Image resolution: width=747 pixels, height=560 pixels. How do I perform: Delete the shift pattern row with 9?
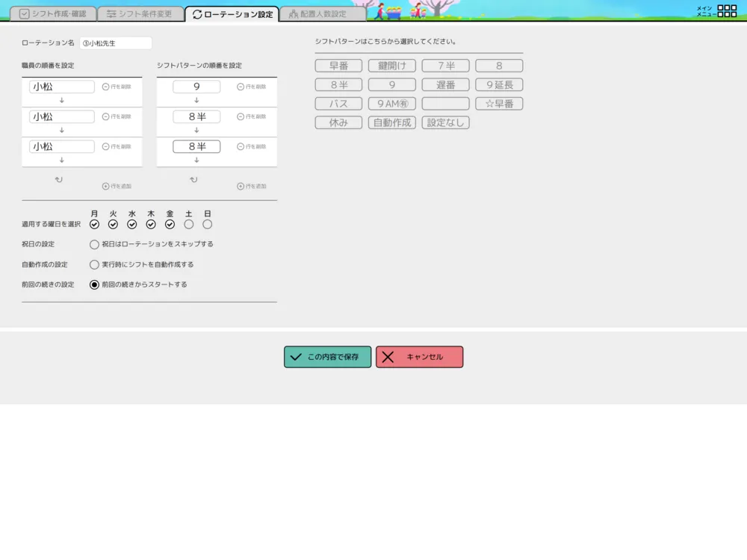pos(252,87)
